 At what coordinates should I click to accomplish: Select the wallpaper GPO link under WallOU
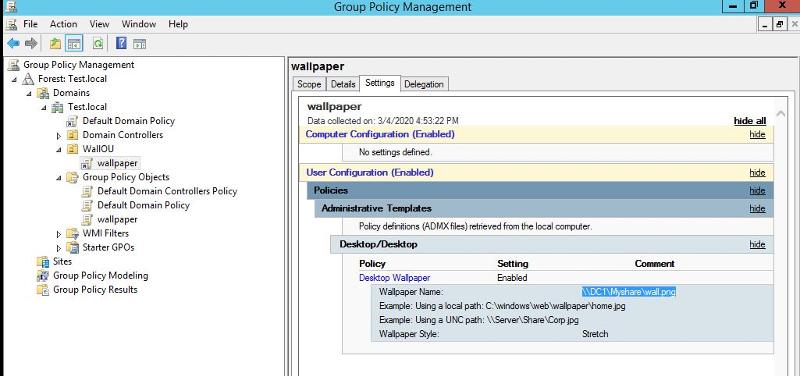pos(117,163)
